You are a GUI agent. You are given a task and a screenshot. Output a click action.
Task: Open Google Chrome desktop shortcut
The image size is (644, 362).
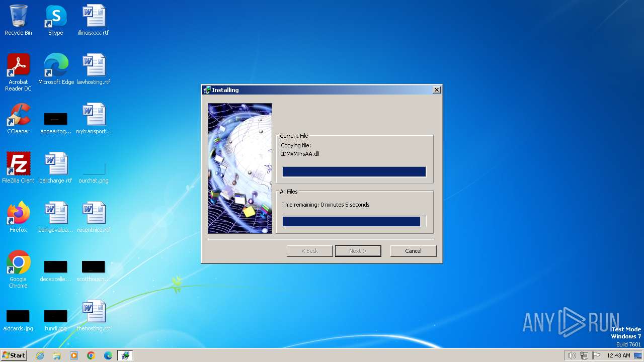point(18,269)
